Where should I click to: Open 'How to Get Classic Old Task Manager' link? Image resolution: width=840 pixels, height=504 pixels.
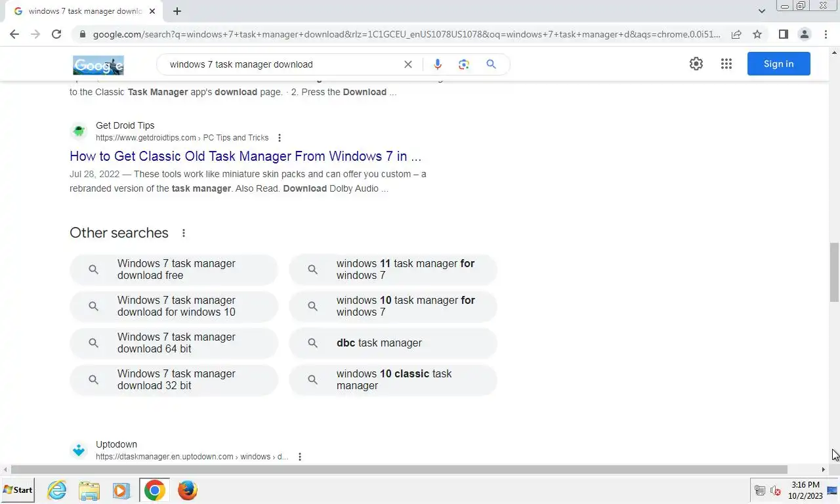click(245, 156)
